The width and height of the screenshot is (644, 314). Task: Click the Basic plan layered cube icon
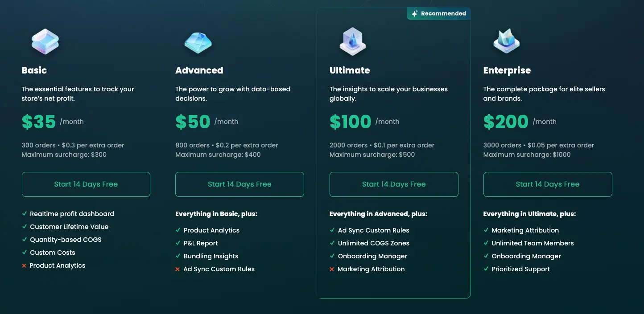point(45,41)
